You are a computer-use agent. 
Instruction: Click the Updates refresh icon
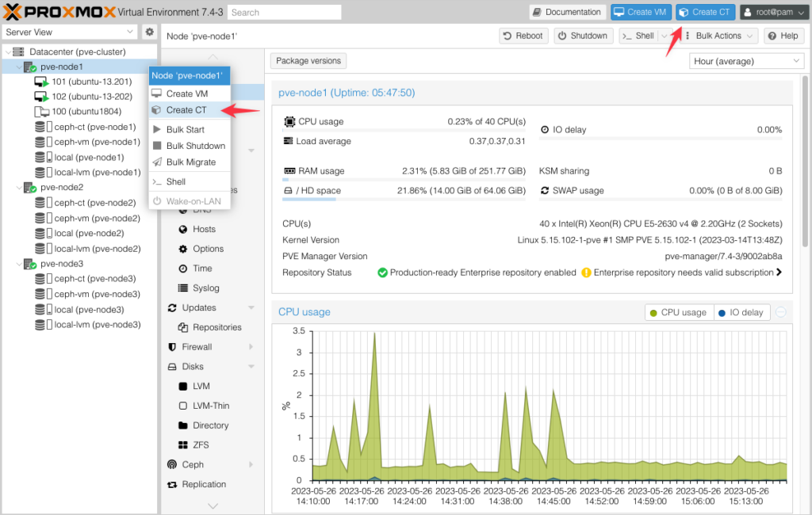(x=172, y=308)
